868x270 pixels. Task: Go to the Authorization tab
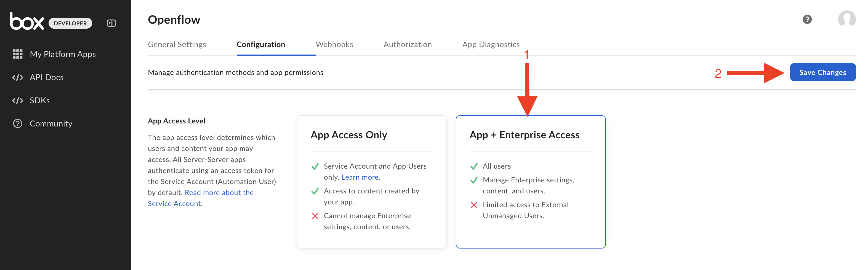pyautogui.click(x=408, y=44)
